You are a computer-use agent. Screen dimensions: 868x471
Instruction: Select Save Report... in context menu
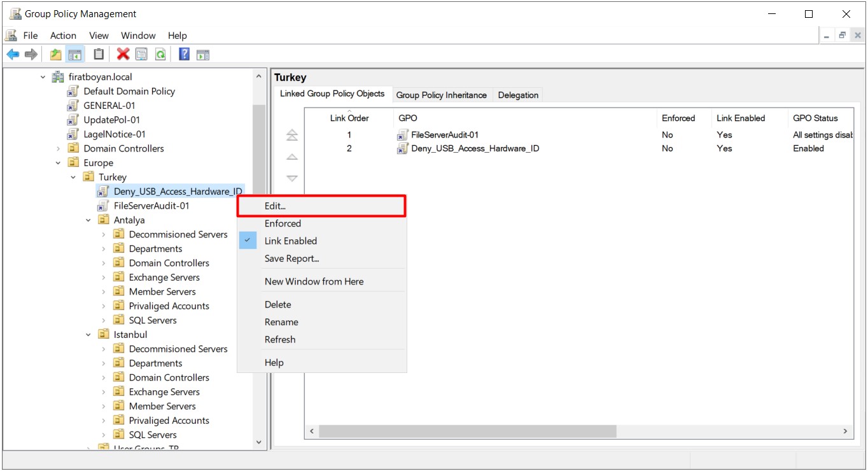pos(291,258)
